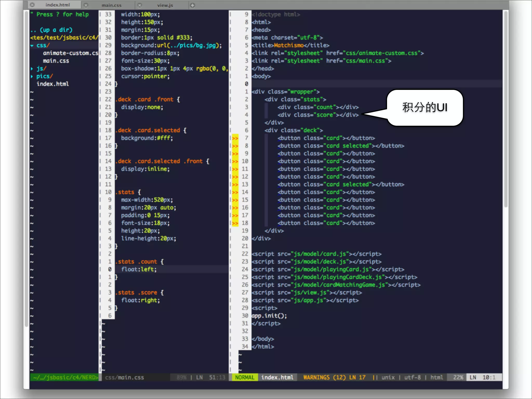The height and width of the screenshot is (399, 532).
Task: Click the stylesheet link line for css/animate-custom.css
Action: tap(337, 53)
